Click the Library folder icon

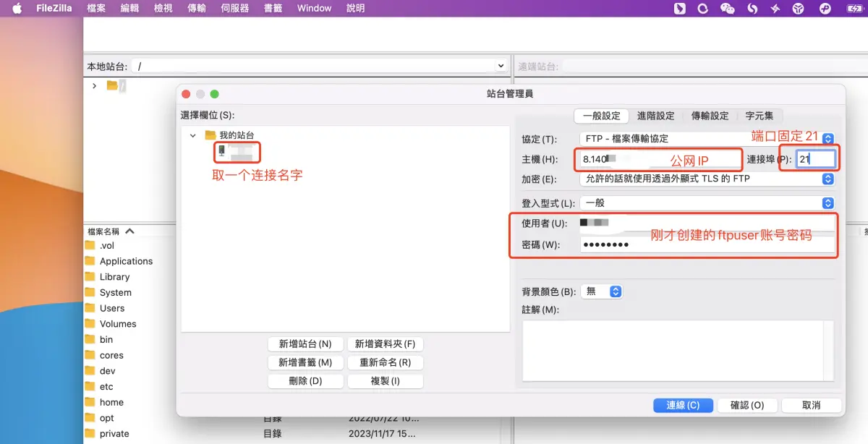[90, 276]
